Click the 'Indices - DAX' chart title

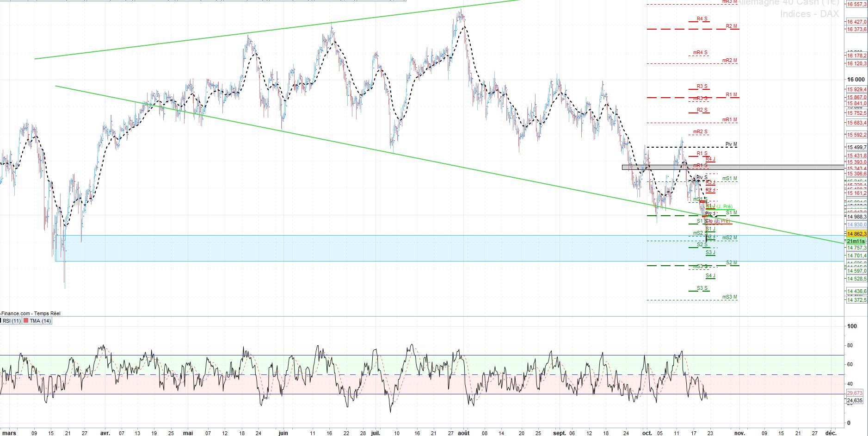tap(809, 14)
